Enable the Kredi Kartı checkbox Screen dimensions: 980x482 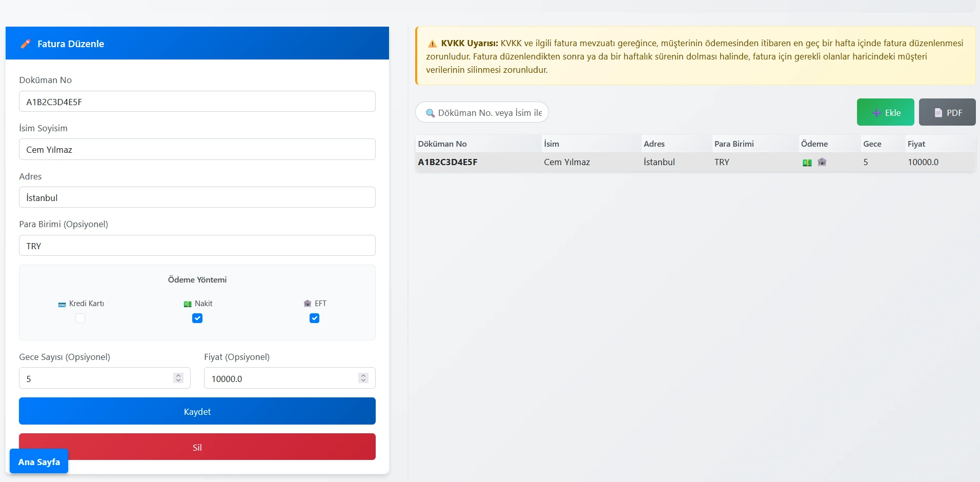click(x=80, y=318)
